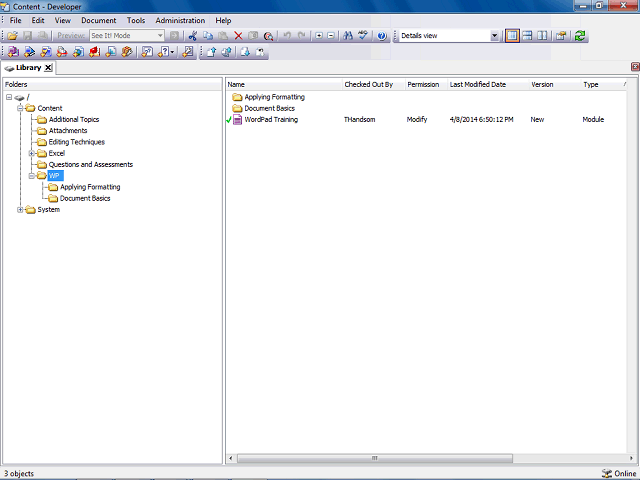Viewport: 640px width, 480px height.
Task: Select the Attachments folder in the tree
Action: [x=68, y=131]
